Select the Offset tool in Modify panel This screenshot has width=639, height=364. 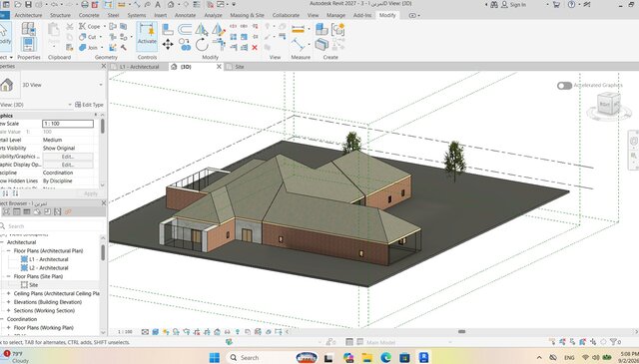[x=185, y=29]
